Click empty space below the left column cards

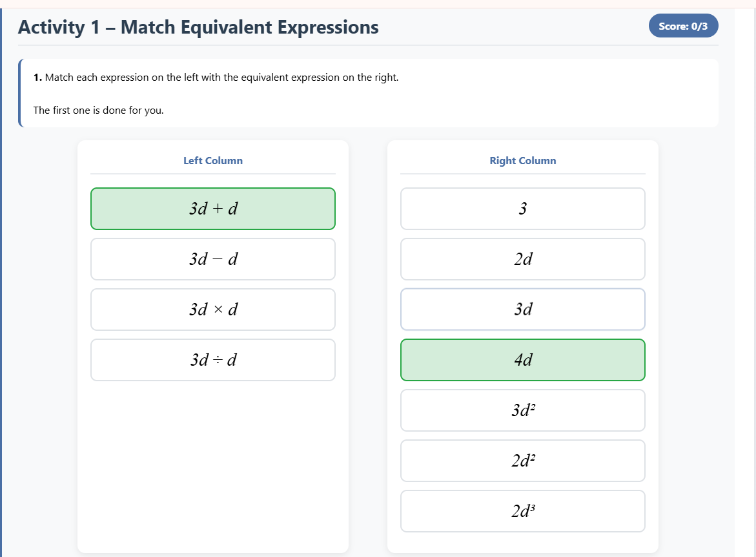pos(213,465)
